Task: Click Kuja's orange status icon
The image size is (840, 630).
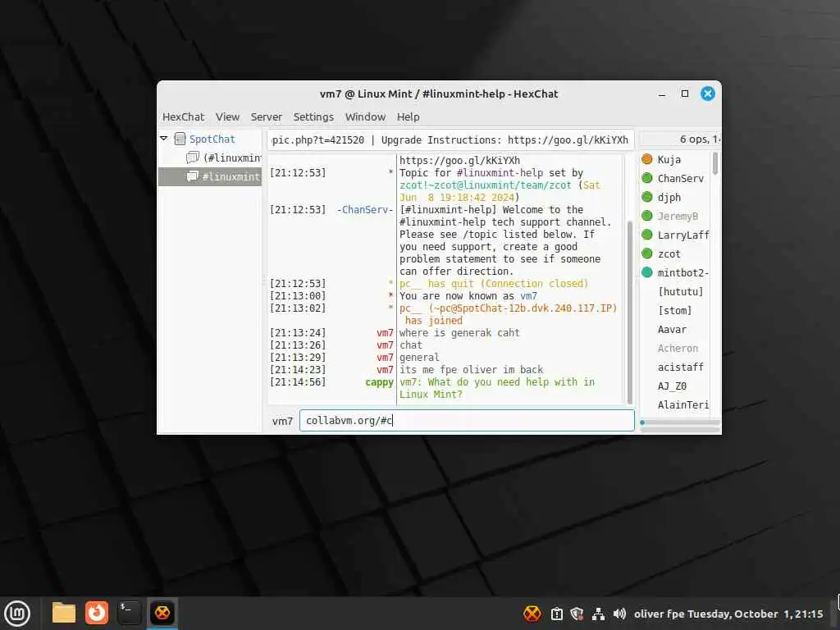Action: pyautogui.click(x=647, y=159)
